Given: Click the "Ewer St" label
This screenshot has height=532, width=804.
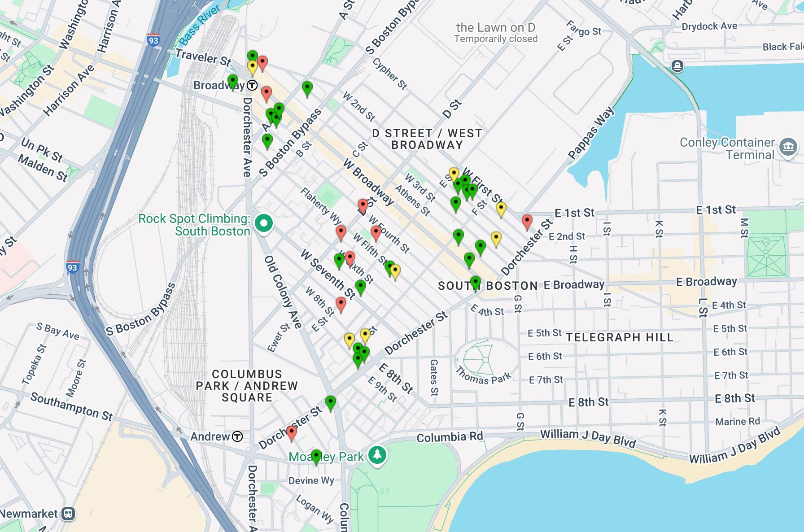Looking at the screenshot, I should 279,338.
